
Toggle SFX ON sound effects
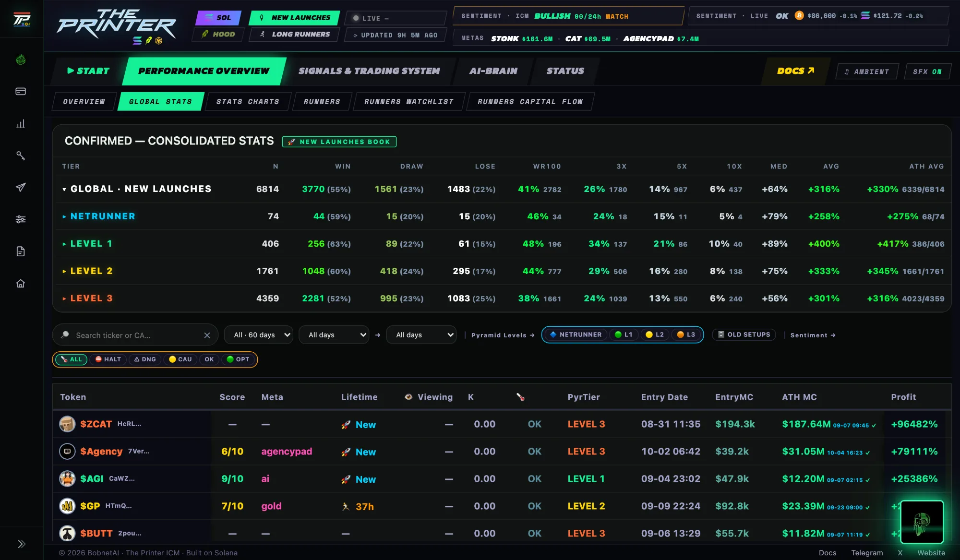click(927, 71)
